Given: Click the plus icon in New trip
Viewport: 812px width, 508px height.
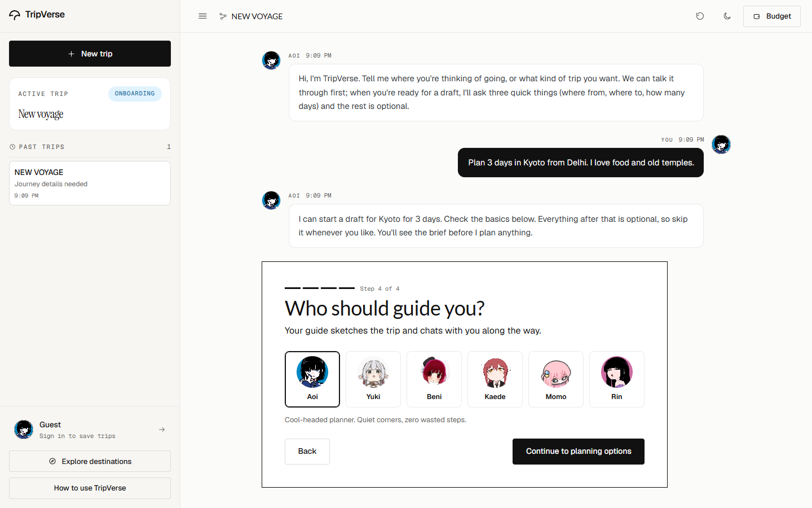Looking at the screenshot, I should [x=71, y=54].
